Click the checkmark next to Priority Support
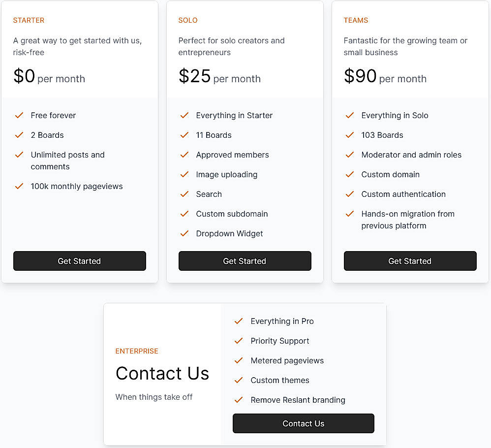Viewport: 491px width, 448px height. (239, 341)
